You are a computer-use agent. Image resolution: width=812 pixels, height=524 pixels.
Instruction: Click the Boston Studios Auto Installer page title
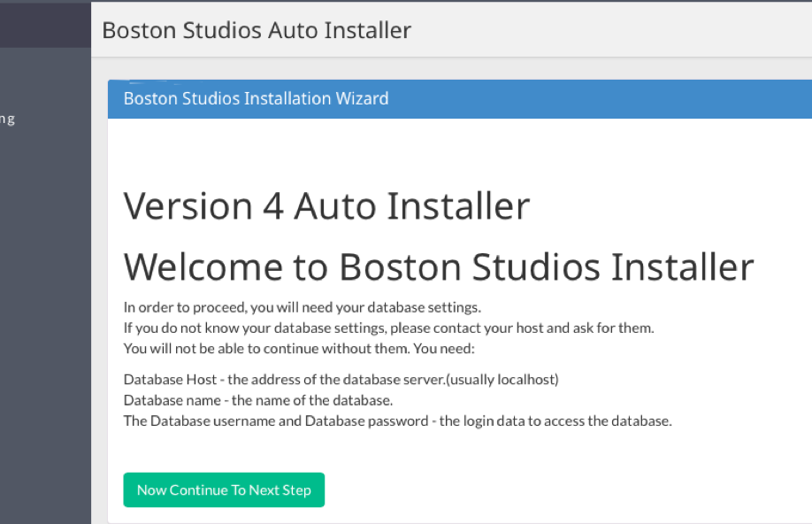(x=257, y=30)
